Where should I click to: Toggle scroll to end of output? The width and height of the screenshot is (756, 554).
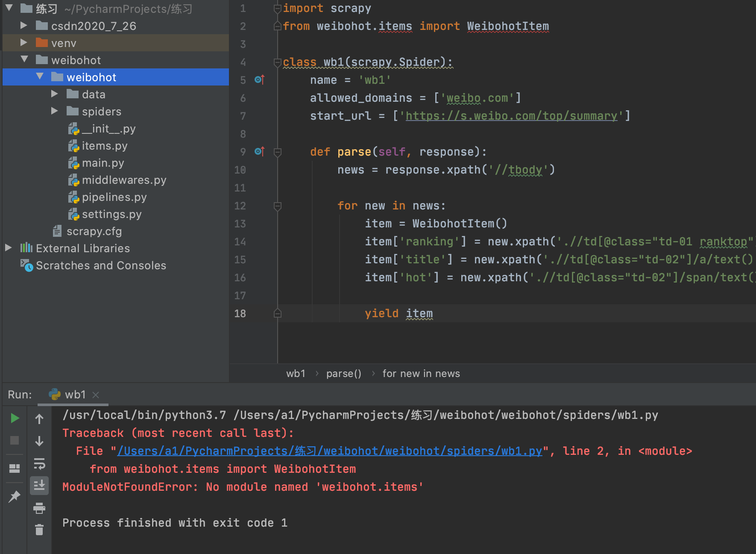coord(39,486)
